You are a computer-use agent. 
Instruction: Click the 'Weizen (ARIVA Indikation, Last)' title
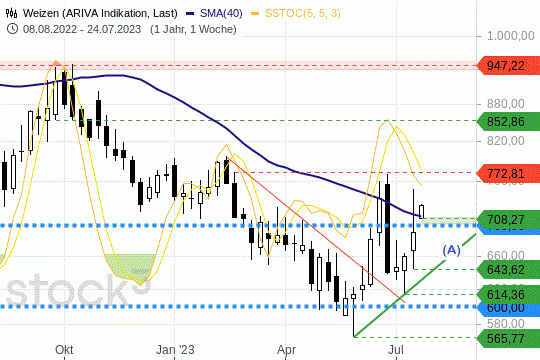(x=100, y=13)
